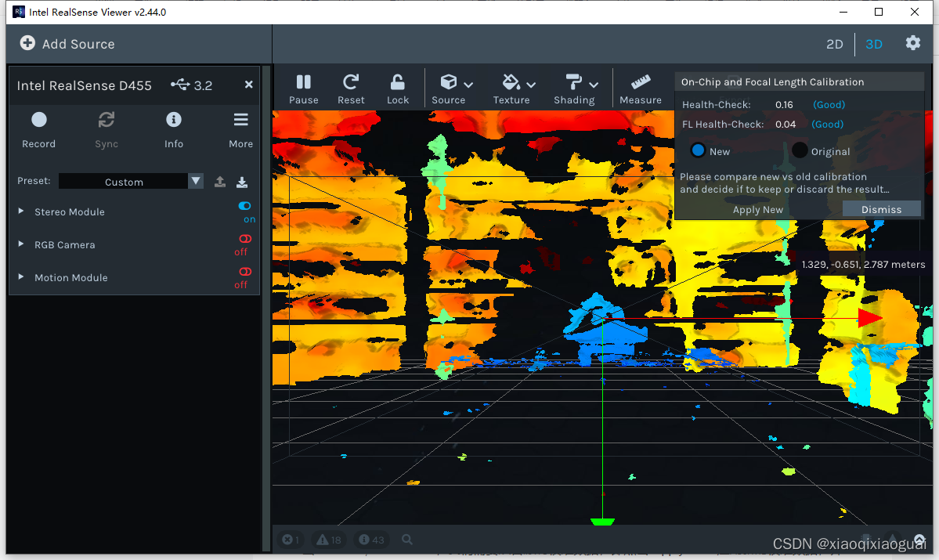
Task: Click the RGB Camera label
Action: [x=65, y=244]
